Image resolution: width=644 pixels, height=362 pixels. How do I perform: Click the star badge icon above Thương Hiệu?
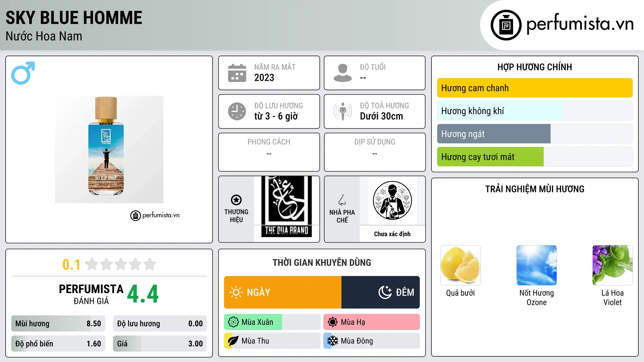point(236,200)
